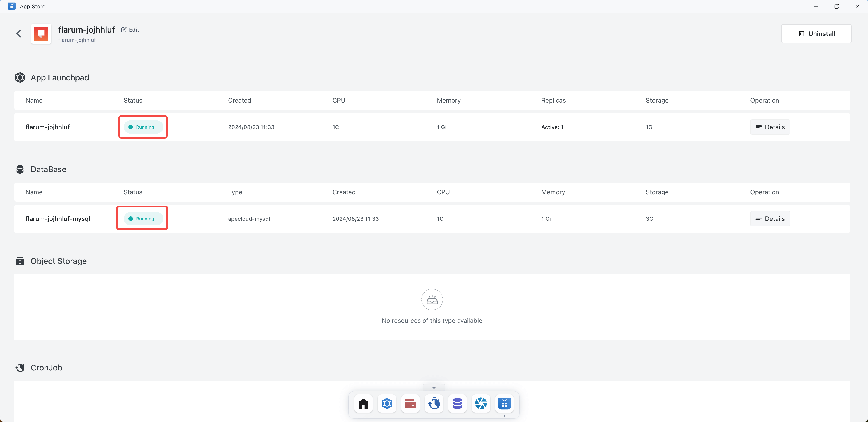
Task: Open the red wallet dock icon
Action: click(x=410, y=403)
